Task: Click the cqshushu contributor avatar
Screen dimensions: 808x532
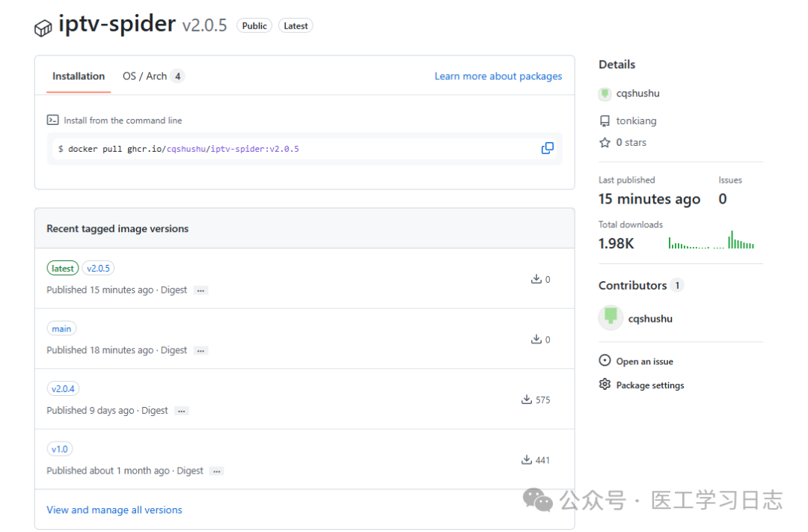Action: [610, 317]
